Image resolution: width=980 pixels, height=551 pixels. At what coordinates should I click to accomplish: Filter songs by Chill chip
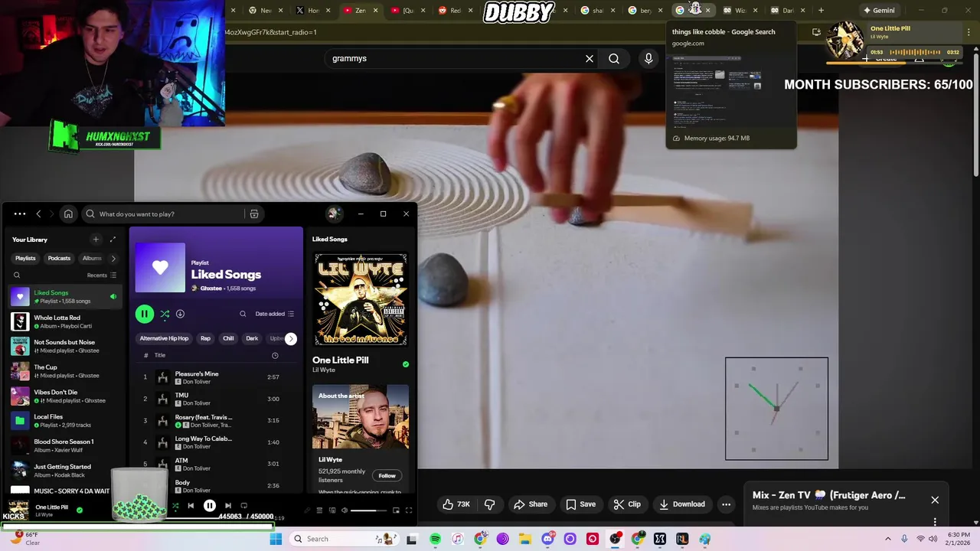point(228,338)
